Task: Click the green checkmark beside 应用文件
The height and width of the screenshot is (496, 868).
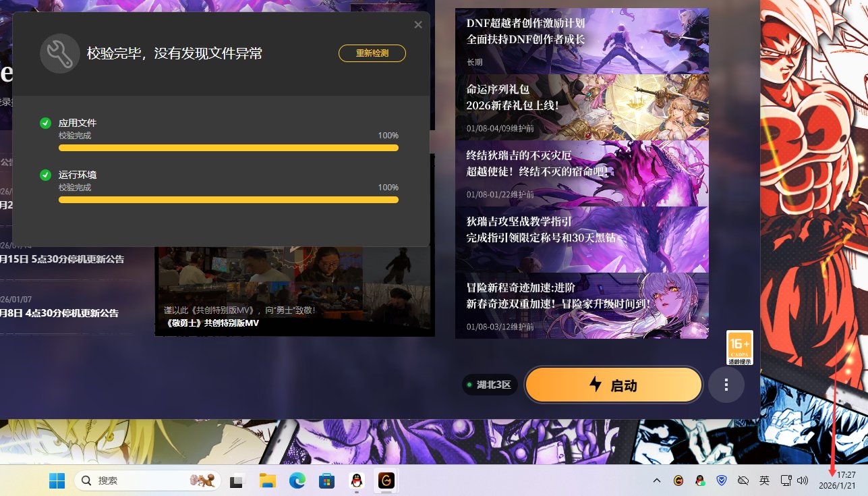Action: coord(45,123)
